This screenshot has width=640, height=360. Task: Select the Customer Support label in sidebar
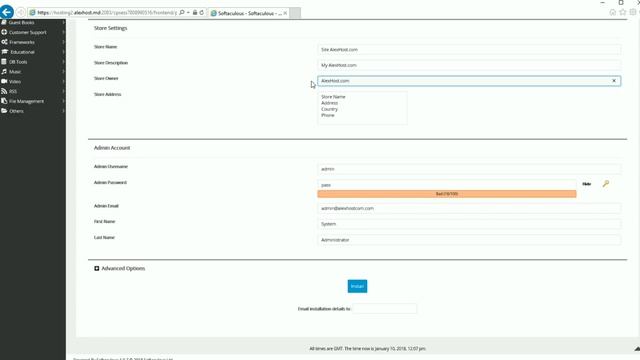click(28, 32)
